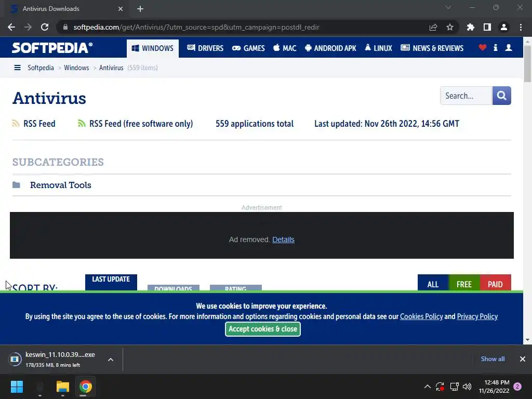The image size is (532, 399).
Task: Click the Chrome taskbar icon
Action: [x=86, y=387]
